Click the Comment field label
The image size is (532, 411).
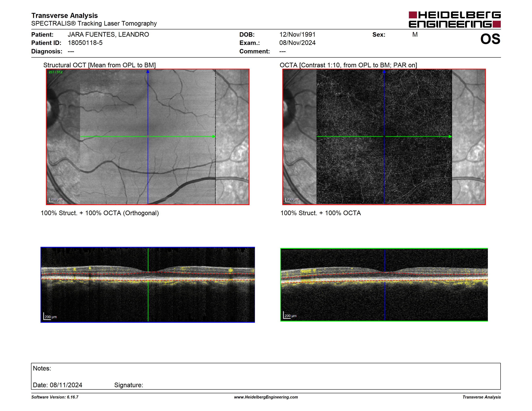point(255,51)
